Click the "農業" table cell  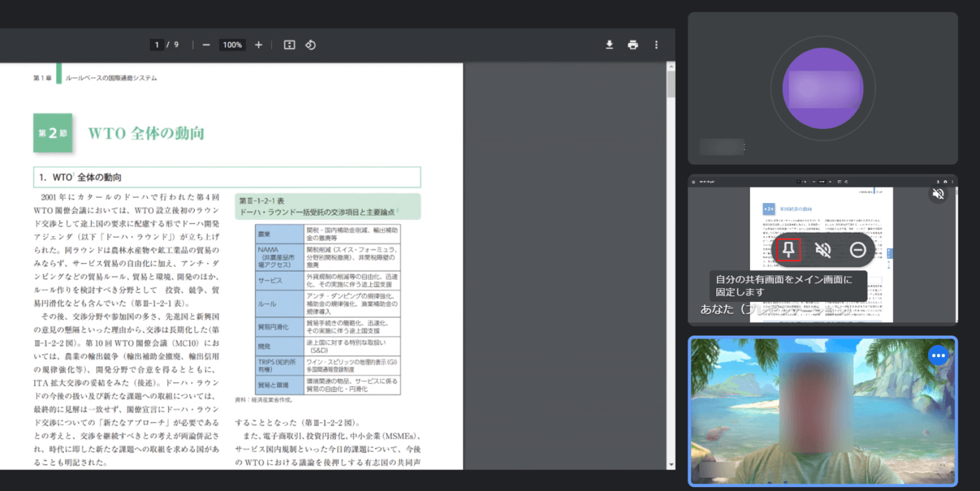279,234
